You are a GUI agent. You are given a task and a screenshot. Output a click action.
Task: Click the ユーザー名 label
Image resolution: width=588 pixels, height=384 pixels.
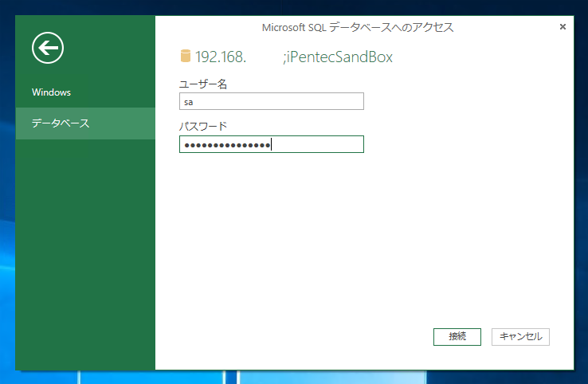point(203,84)
